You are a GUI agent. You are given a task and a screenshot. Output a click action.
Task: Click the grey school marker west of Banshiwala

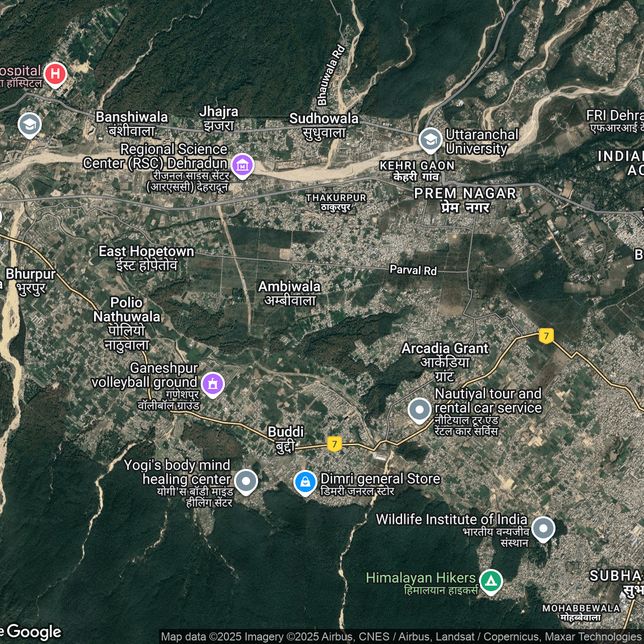coord(30,124)
